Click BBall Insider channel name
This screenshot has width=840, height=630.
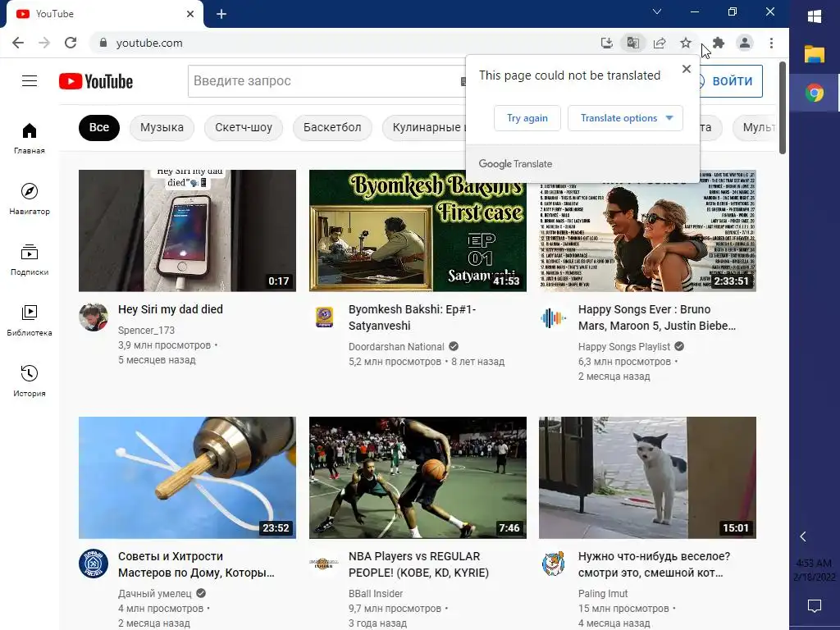(376, 594)
